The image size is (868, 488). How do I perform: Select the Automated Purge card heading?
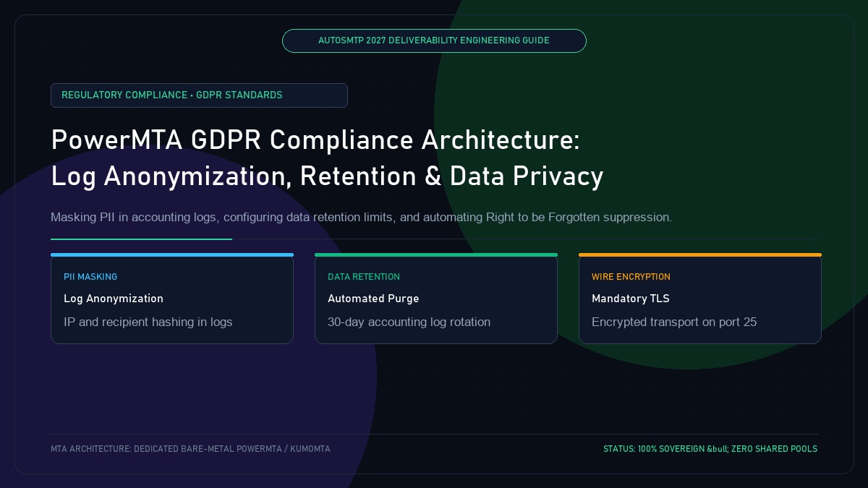point(373,299)
